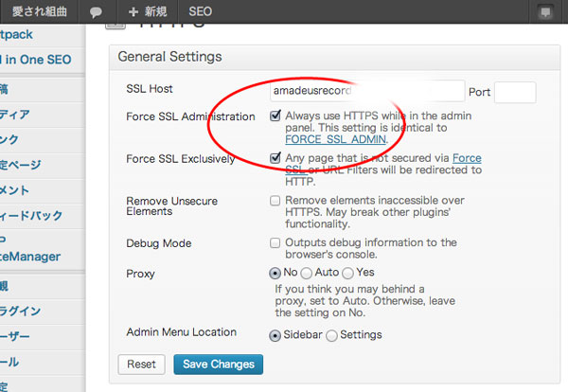This screenshot has width=568, height=392.
Task: Select Sidebar admin menu location
Action: 275,335
